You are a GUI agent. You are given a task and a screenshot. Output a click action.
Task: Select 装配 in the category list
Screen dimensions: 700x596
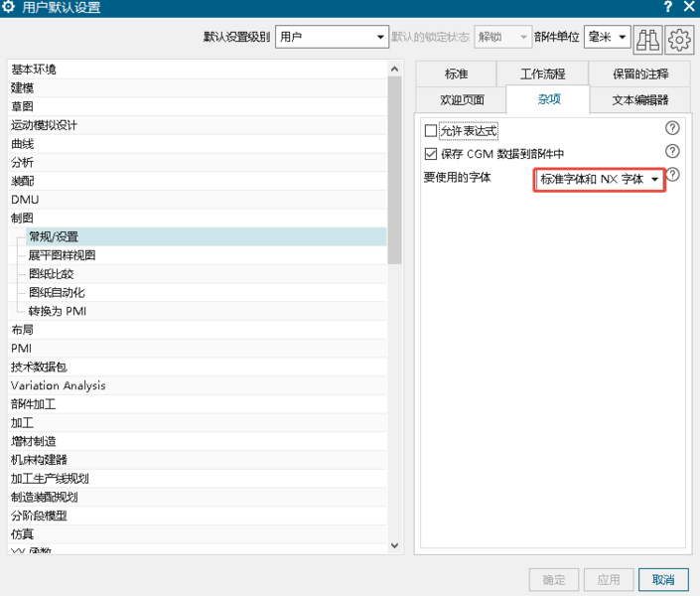coord(198,181)
